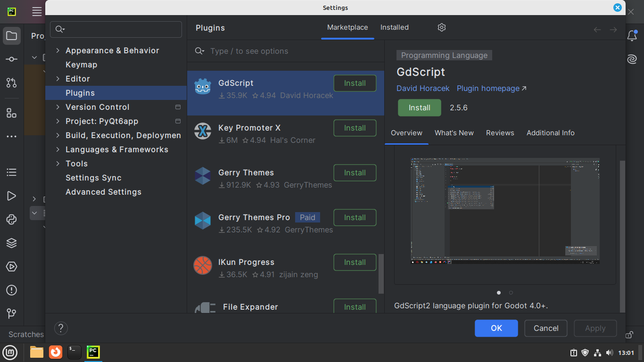
Task: Open the Git tool window icon
Action: pos(12,313)
